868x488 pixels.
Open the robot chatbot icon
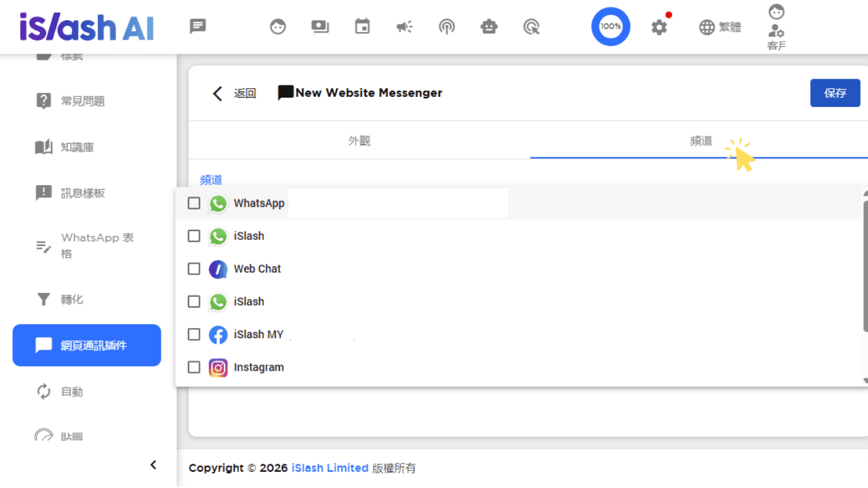(x=489, y=27)
